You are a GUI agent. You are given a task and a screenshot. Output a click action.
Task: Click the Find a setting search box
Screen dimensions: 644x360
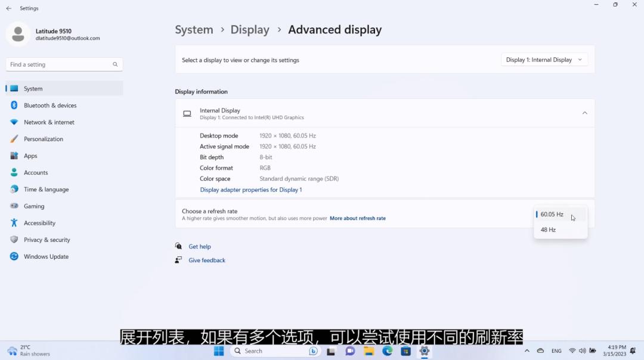(60, 64)
